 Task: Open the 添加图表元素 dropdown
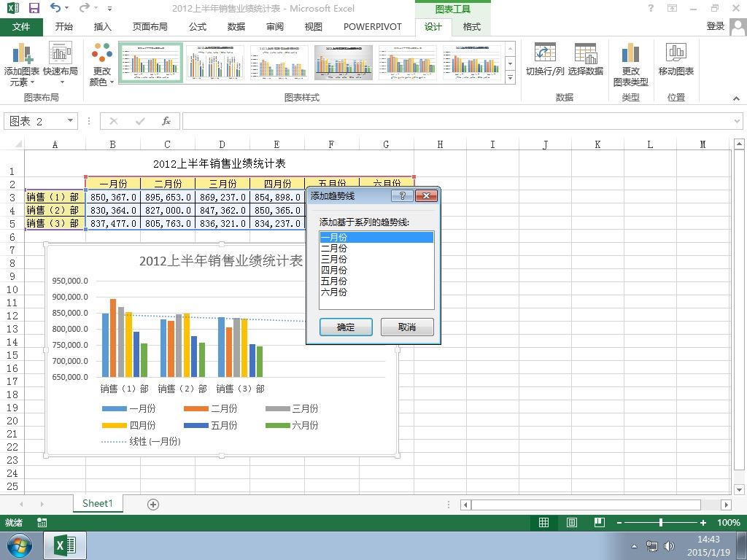[21, 64]
